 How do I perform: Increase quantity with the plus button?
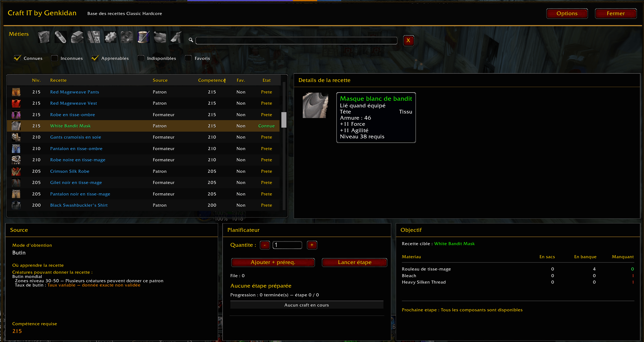click(x=312, y=245)
